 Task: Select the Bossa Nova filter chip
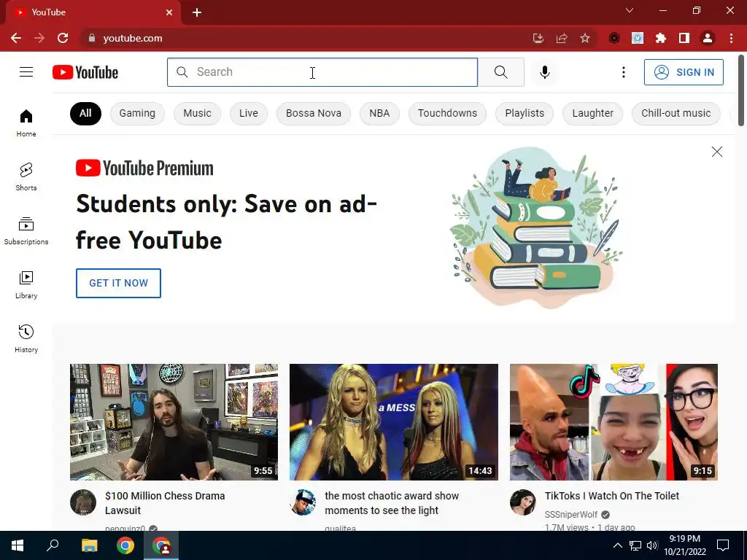tap(314, 113)
